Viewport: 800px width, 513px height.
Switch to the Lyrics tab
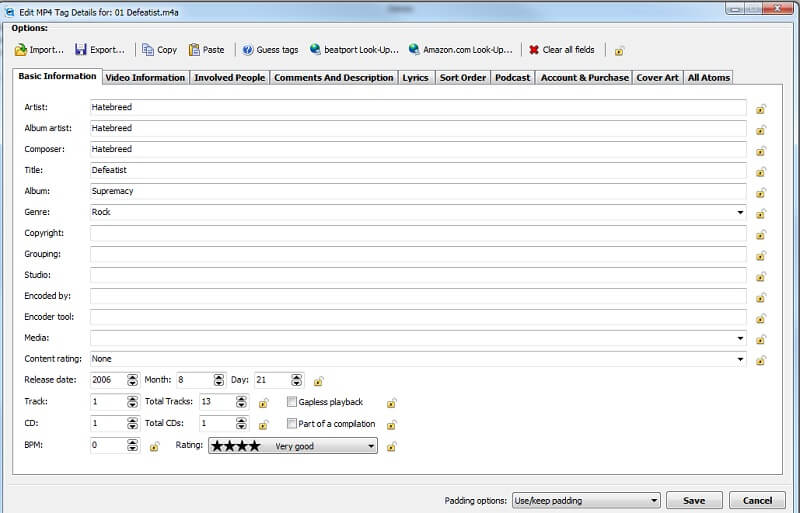coord(414,77)
